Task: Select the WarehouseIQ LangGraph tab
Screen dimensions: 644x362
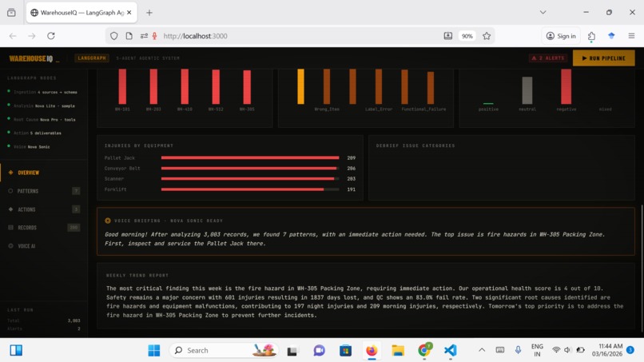Action: tap(81, 13)
